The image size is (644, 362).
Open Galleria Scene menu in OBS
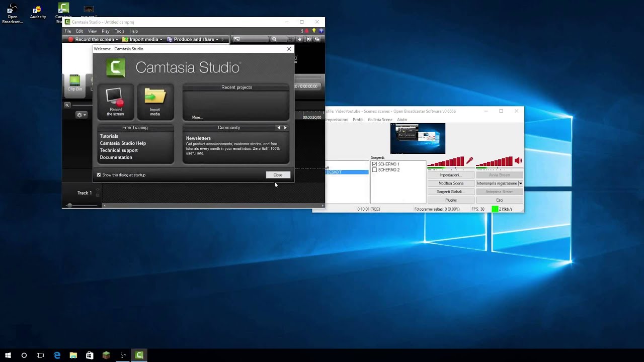(x=380, y=120)
